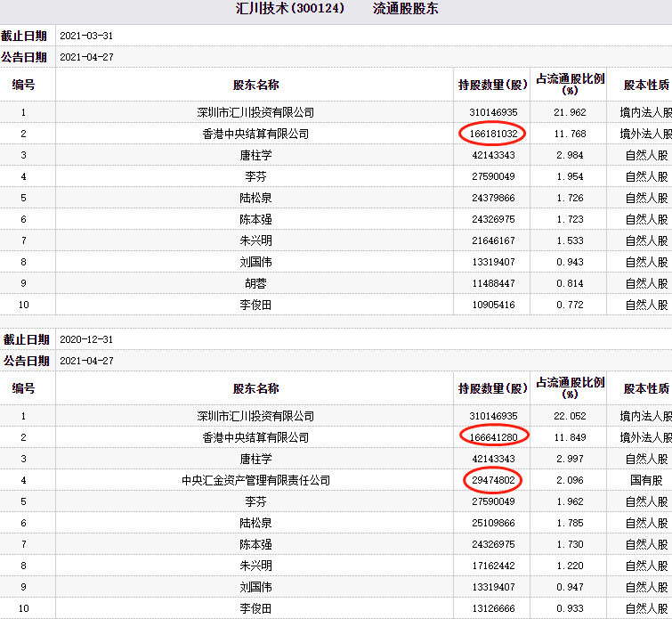Click 深圳市汇川投资有限公司 in the 2021-03-31 table

pos(255,112)
